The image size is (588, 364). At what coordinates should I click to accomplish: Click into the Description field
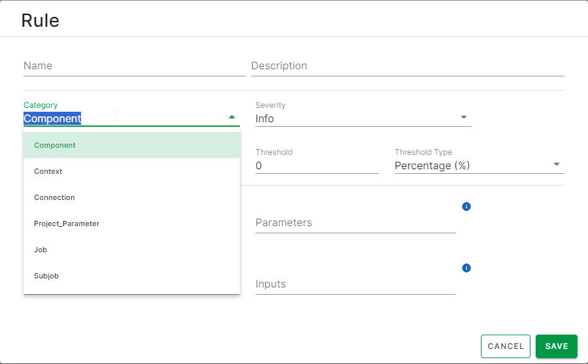[407, 66]
